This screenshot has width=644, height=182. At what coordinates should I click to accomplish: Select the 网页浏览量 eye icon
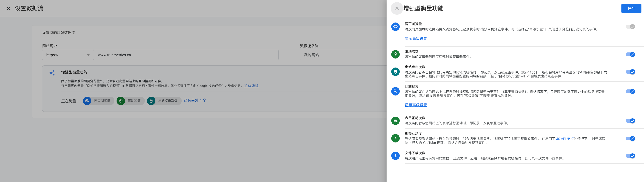click(395, 27)
